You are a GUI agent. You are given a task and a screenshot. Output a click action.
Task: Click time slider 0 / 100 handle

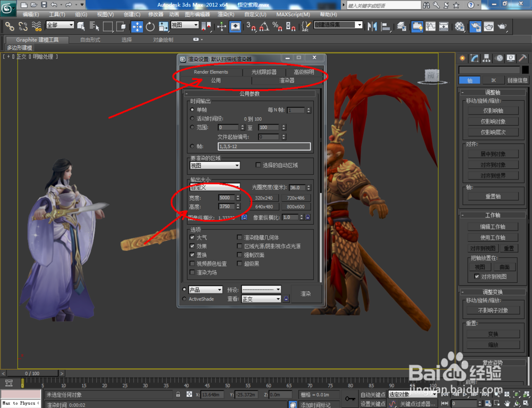pyautogui.click(x=32, y=373)
